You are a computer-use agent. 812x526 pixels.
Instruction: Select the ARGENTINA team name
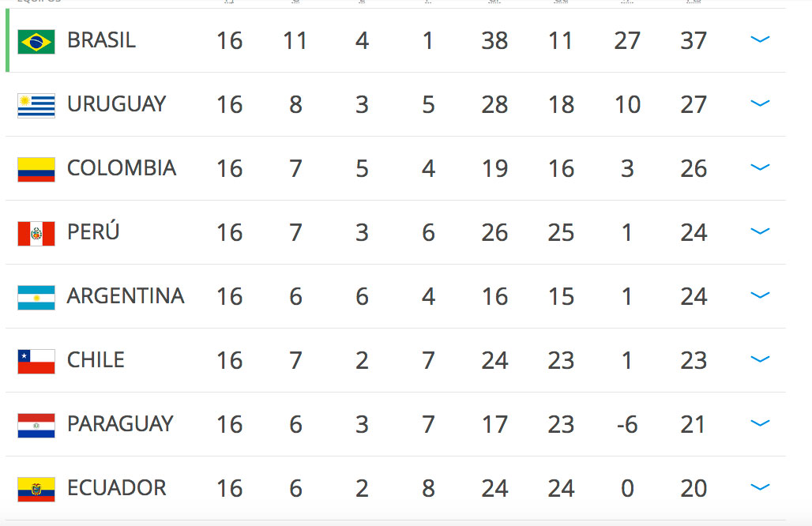click(x=126, y=296)
